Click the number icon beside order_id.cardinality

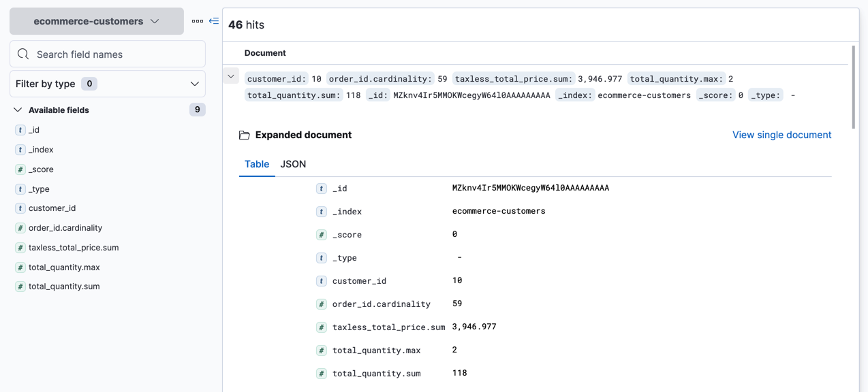(x=20, y=227)
